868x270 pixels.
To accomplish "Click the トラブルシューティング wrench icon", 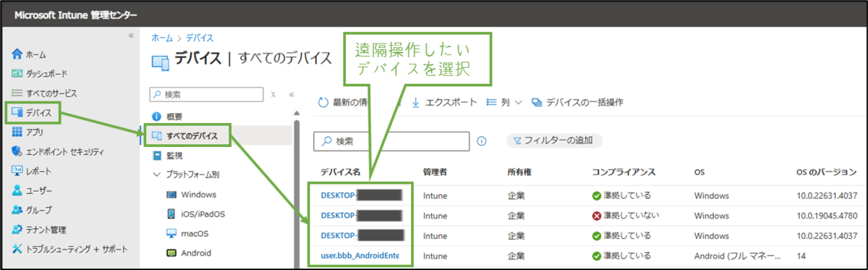I will tap(18, 250).
